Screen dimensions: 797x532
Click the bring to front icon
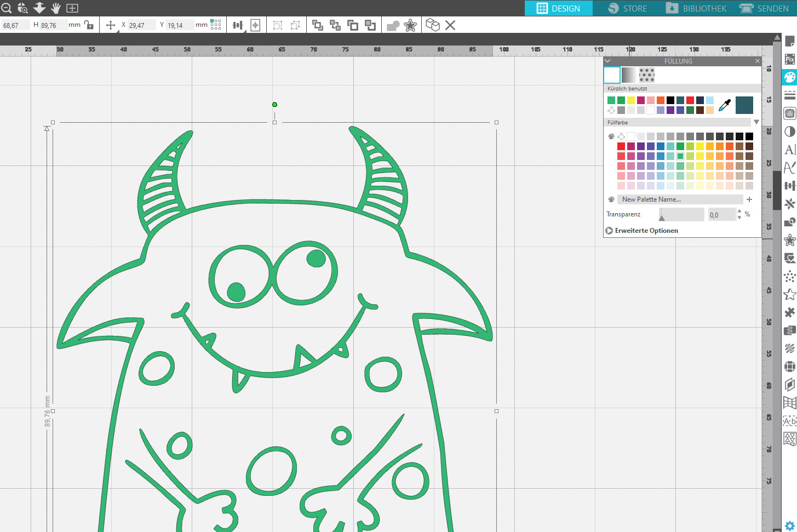(317, 25)
